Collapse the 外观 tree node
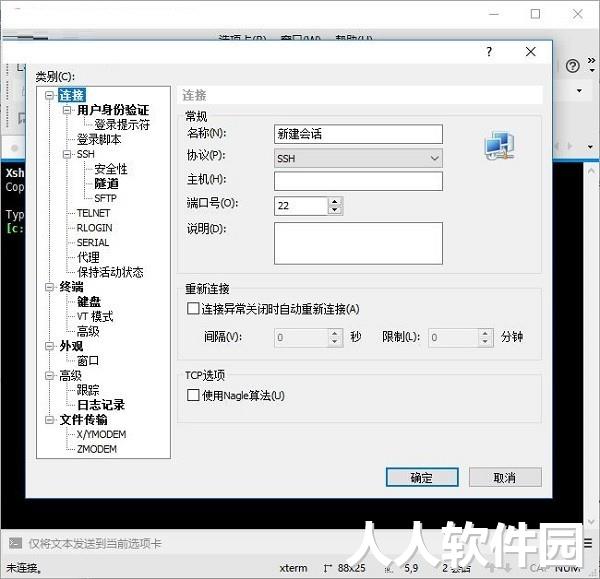Image resolution: width=600 pixels, height=579 pixels. pyautogui.click(x=49, y=346)
